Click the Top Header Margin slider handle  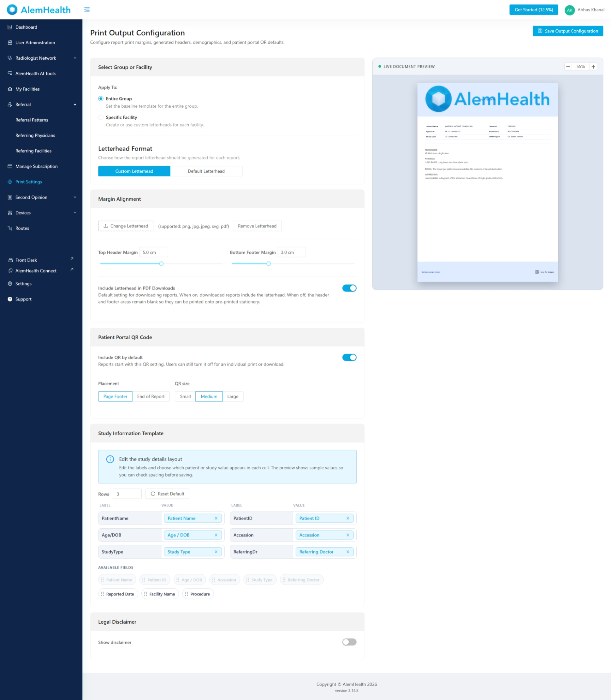(x=161, y=264)
